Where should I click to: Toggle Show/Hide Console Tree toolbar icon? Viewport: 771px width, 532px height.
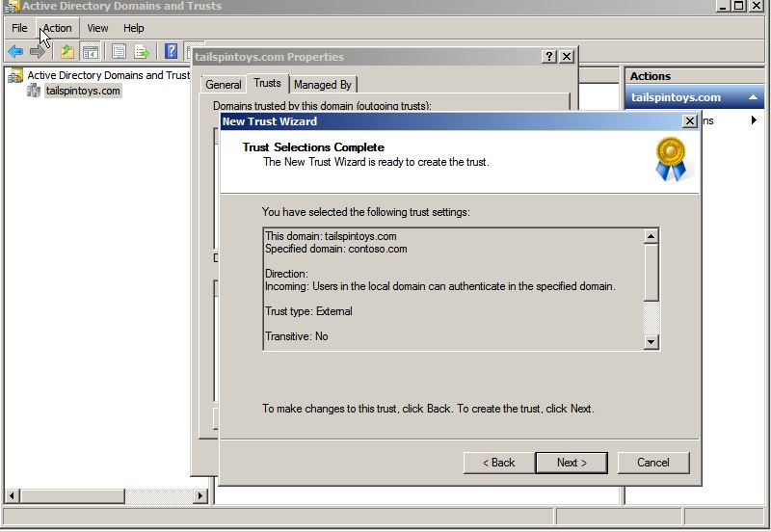pos(91,52)
